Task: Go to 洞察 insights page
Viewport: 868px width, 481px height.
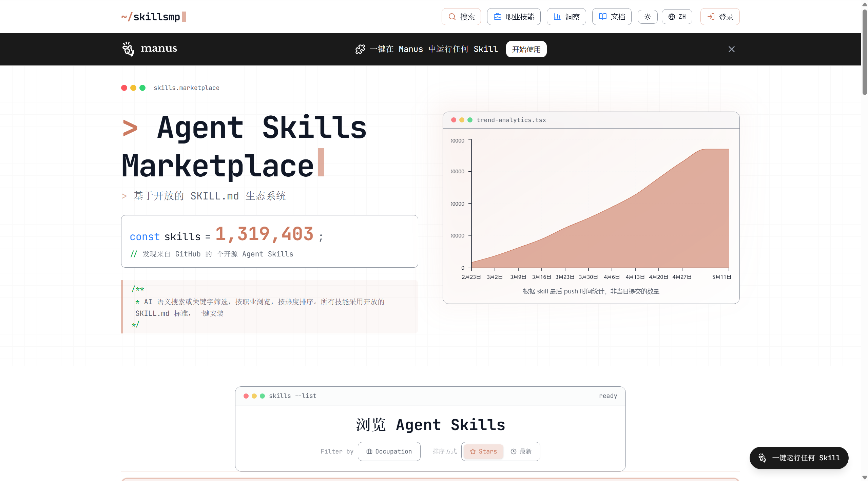Action: [566, 17]
